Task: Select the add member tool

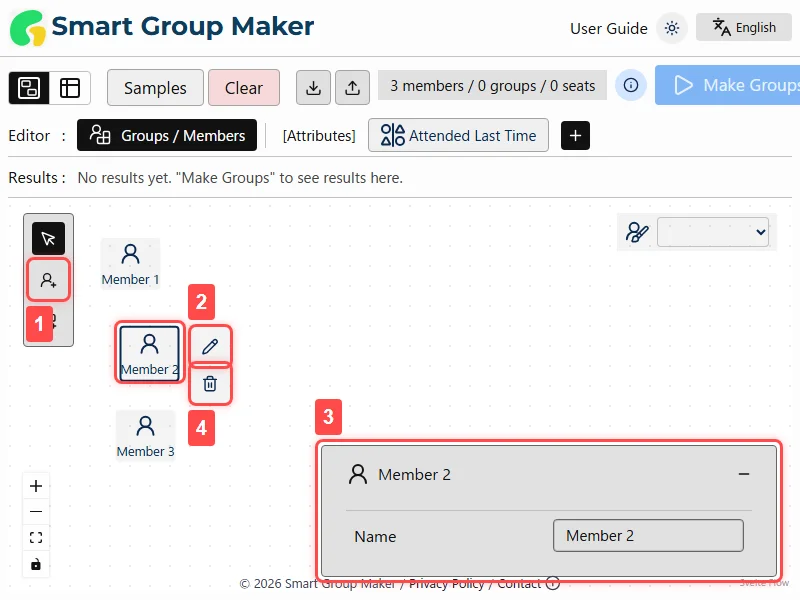Action: [48, 280]
